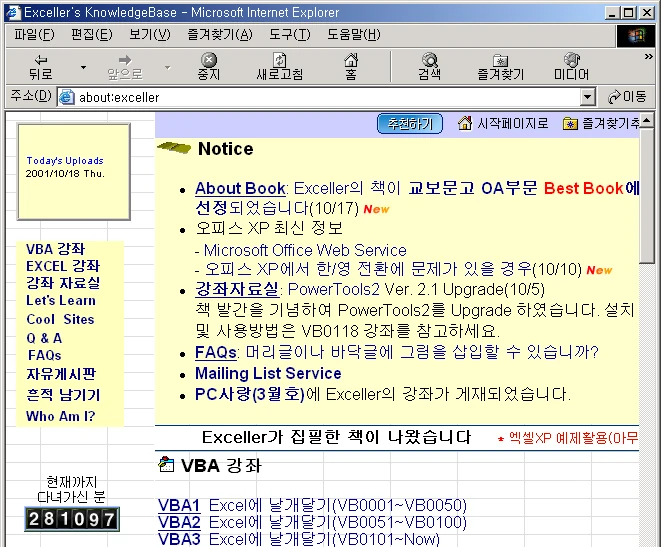The height and width of the screenshot is (547, 661).
Task: Click the FAQs notice link
Action: click(x=216, y=352)
